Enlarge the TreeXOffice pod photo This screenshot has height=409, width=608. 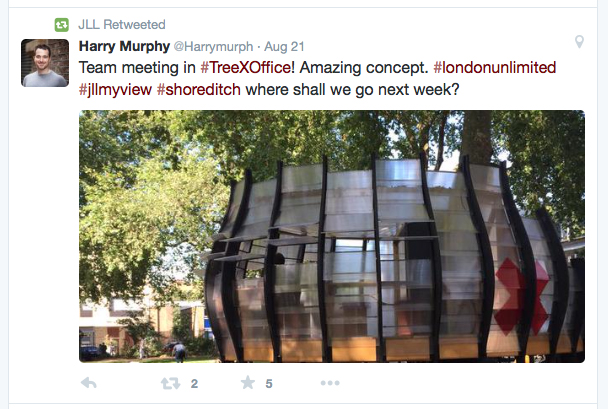click(332, 236)
